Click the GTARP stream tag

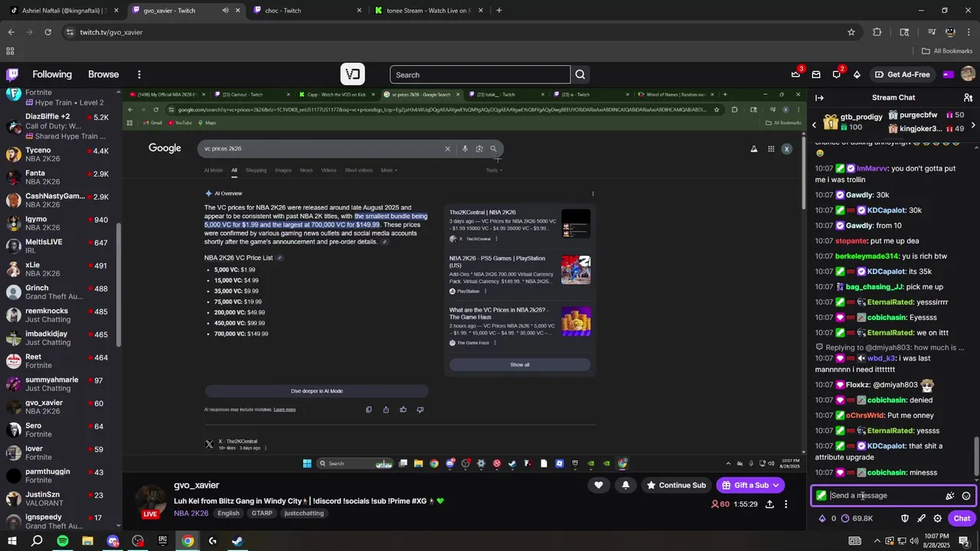pyautogui.click(x=262, y=514)
